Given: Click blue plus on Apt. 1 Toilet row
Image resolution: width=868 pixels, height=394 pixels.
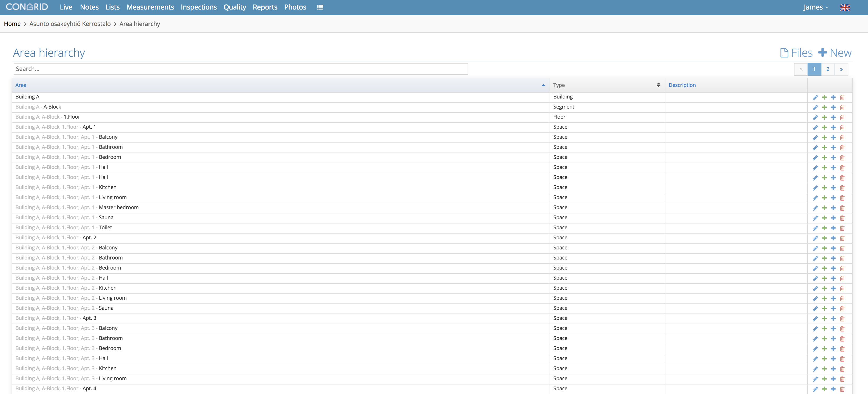Looking at the screenshot, I should coord(833,228).
